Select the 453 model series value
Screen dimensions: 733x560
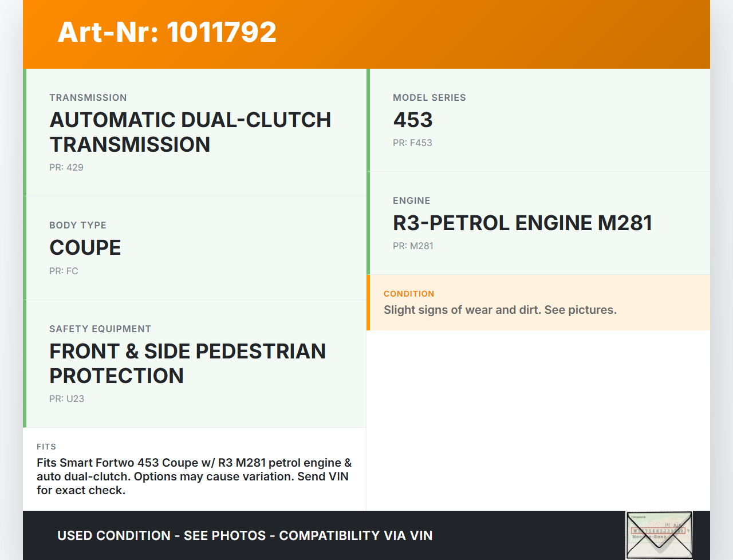pos(412,120)
